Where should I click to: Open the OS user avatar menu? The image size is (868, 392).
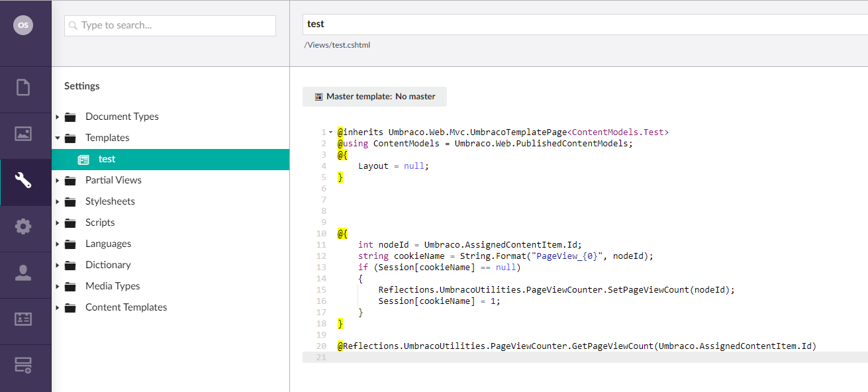23,25
